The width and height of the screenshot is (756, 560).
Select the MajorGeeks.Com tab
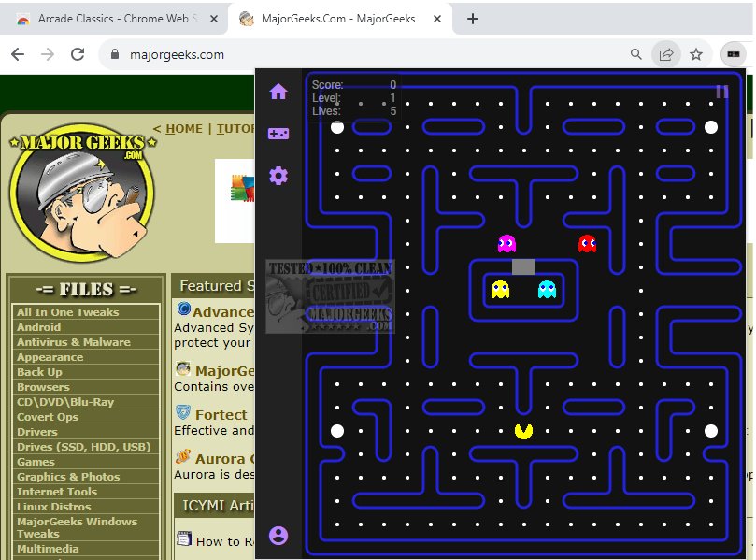pyautogui.click(x=339, y=19)
